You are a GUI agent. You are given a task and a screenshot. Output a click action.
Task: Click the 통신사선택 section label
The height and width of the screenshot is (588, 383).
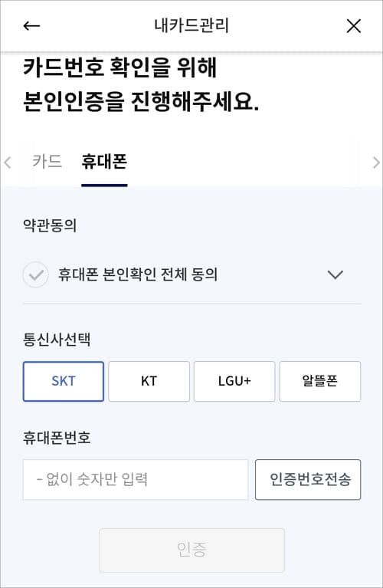[57, 340]
